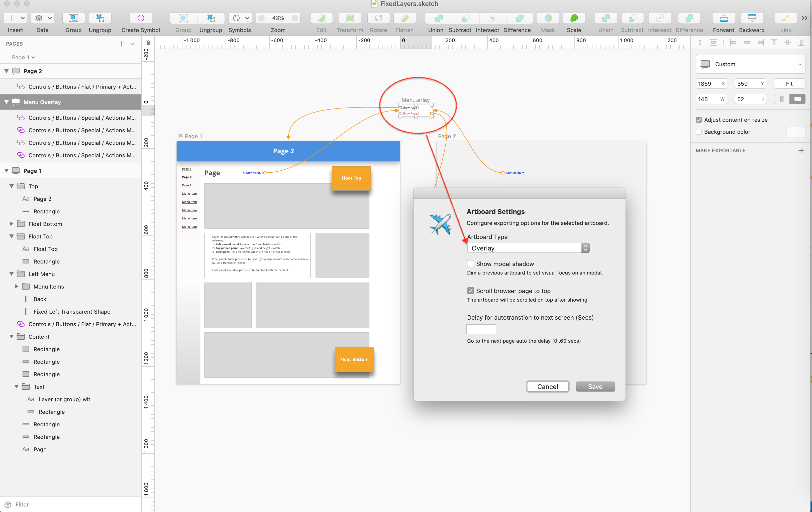
Task: Enable the Show modal shadow checkbox
Action: pyautogui.click(x=470, y=264)
